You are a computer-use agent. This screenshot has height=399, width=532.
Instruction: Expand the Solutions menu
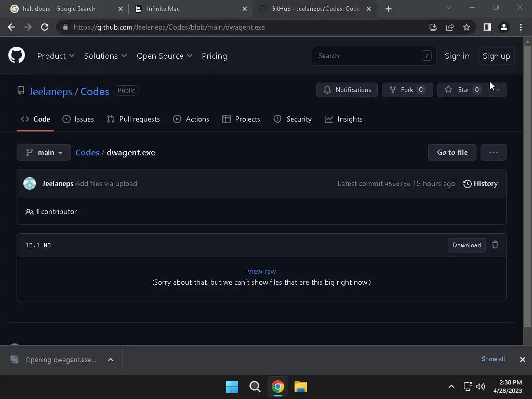105,56
